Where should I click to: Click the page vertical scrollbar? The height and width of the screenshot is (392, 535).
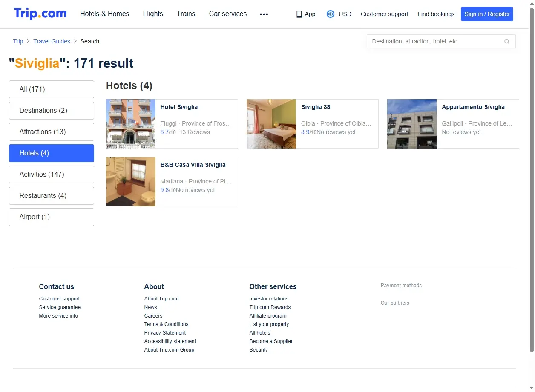click(x=531, y=179)
